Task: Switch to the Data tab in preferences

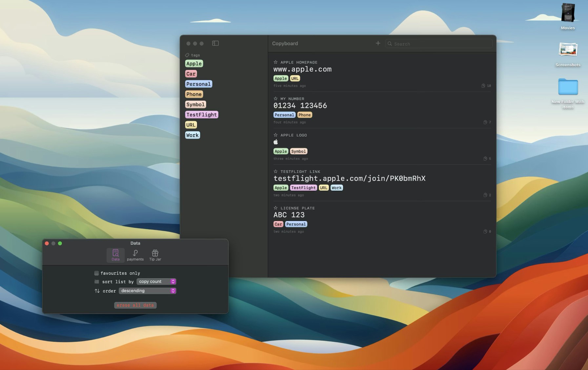Action: [115, 255]
